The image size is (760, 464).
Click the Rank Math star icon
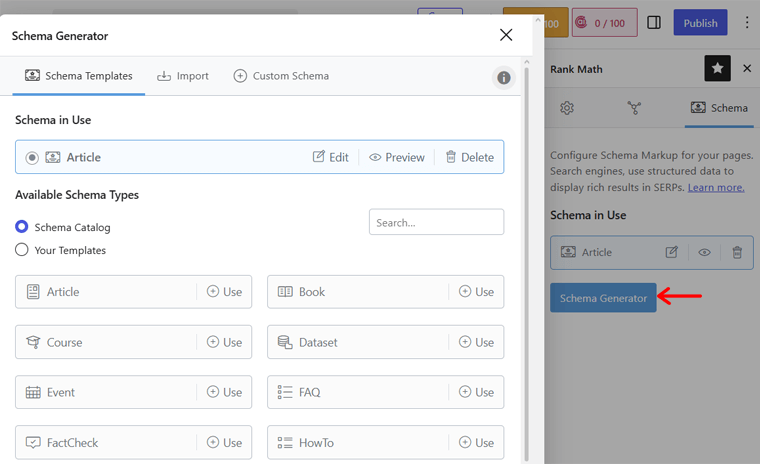(x=717, y=68)
